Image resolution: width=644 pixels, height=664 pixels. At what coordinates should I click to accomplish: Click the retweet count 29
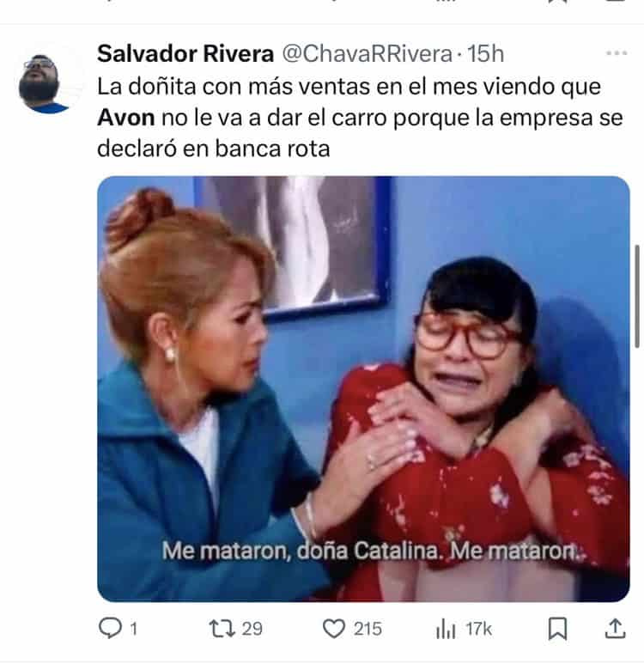tap(252, 629)
